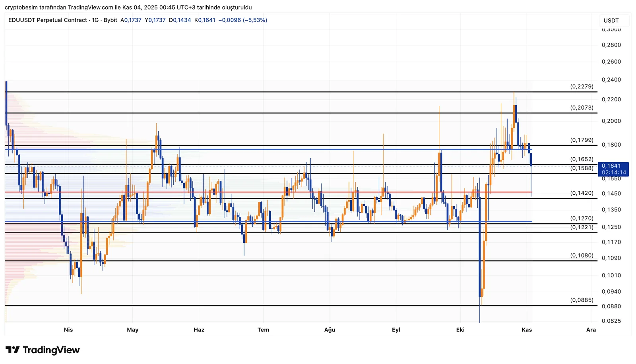The width and height of the screenshot is (636, 364).
Task: Click the EDUUSDT Perpetual Contract title
Action: [x=48, y=20]
